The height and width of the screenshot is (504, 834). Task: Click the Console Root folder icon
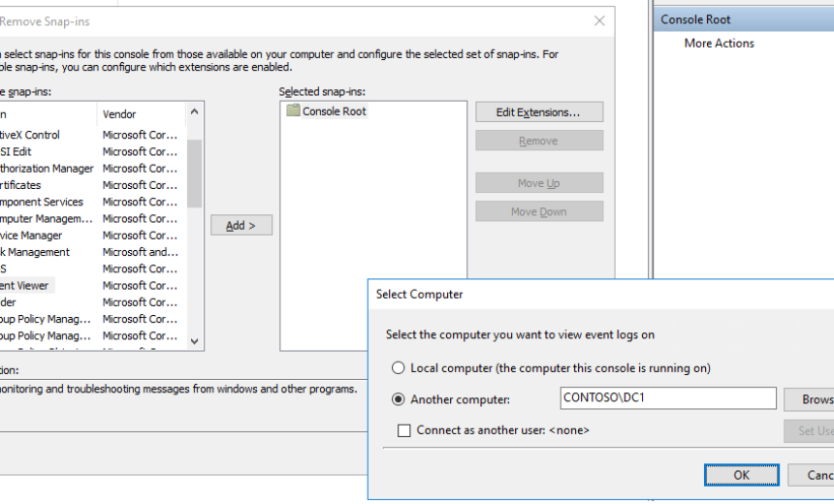click(293, 110)
